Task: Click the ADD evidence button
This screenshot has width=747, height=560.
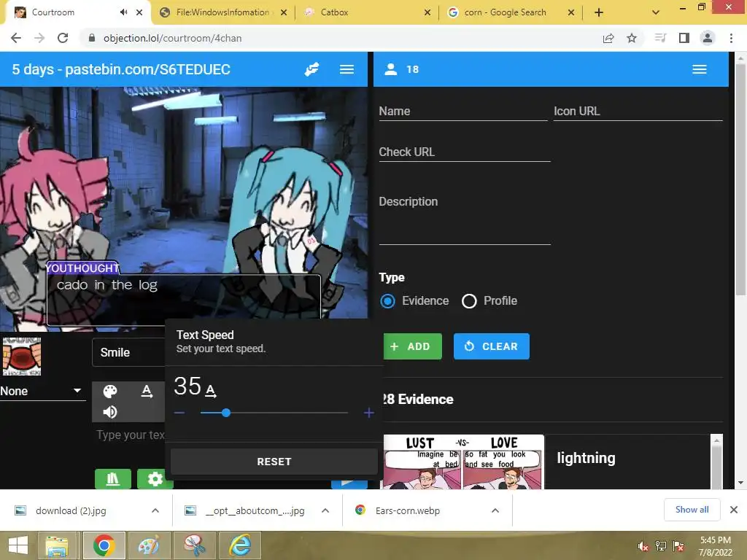Action: 413,346
